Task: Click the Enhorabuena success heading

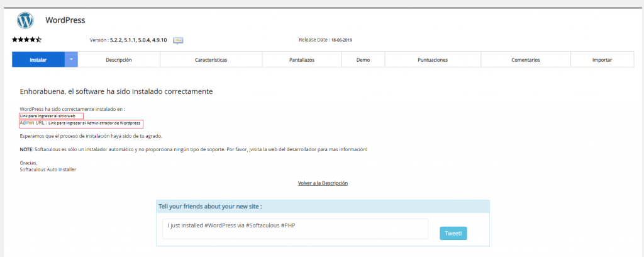Action: [116, 91]
